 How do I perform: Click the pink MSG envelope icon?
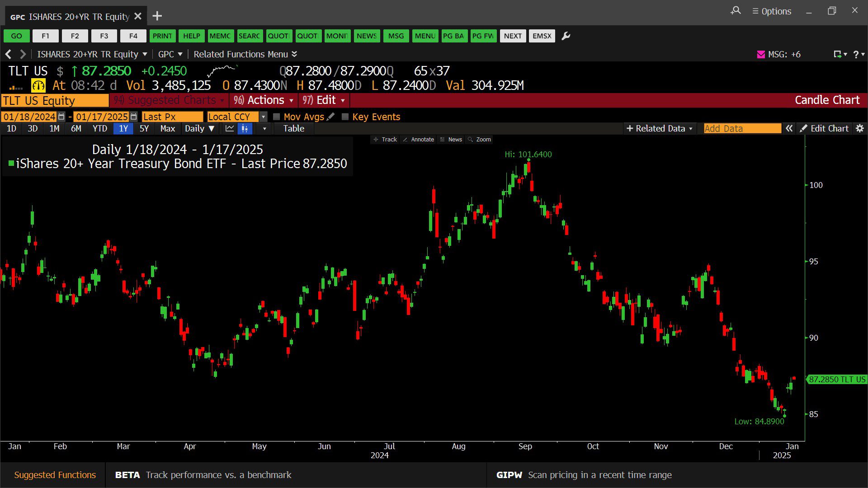[x=761, y=55]
